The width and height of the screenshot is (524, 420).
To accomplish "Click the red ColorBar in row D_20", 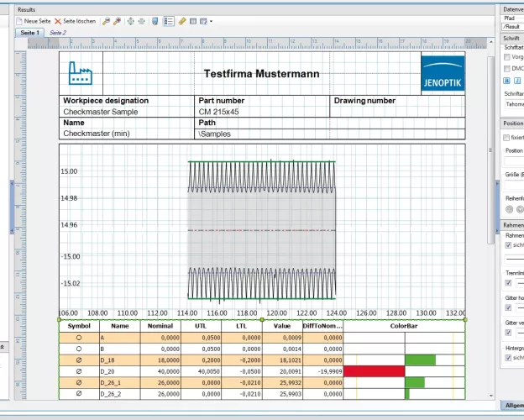I will (x=374, y=370).
